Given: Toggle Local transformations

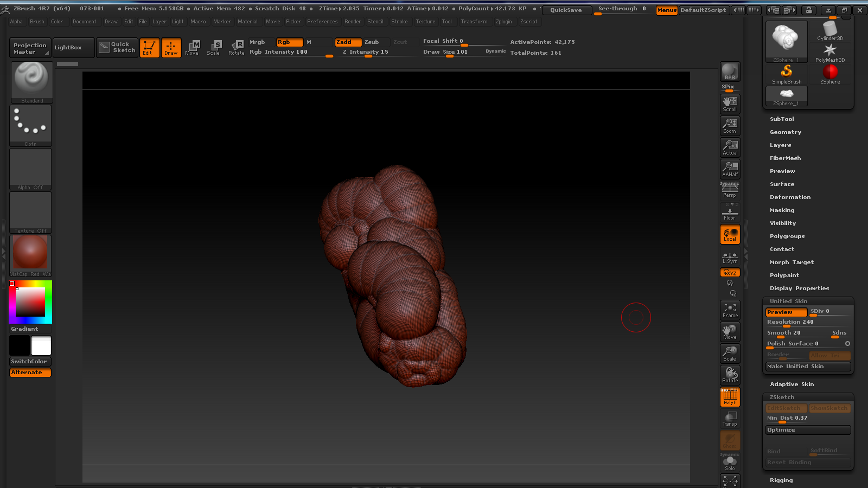Looking at the screenshot, I should tap(730, 234).
